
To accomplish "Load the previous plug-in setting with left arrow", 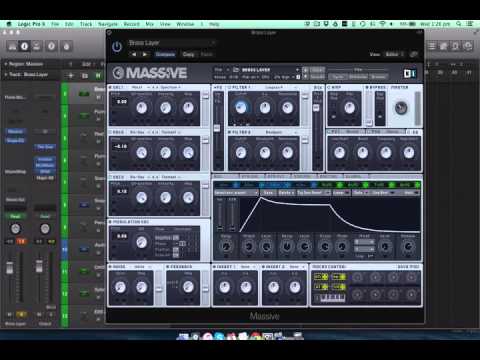I will click(134, 54).
